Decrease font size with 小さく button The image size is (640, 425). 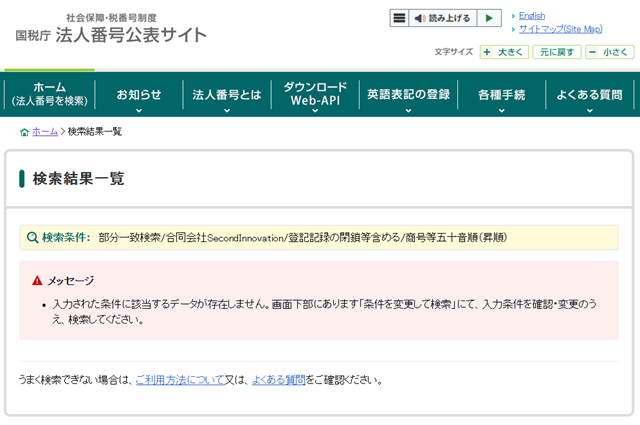pyautogui.click(x=608, y=52)
